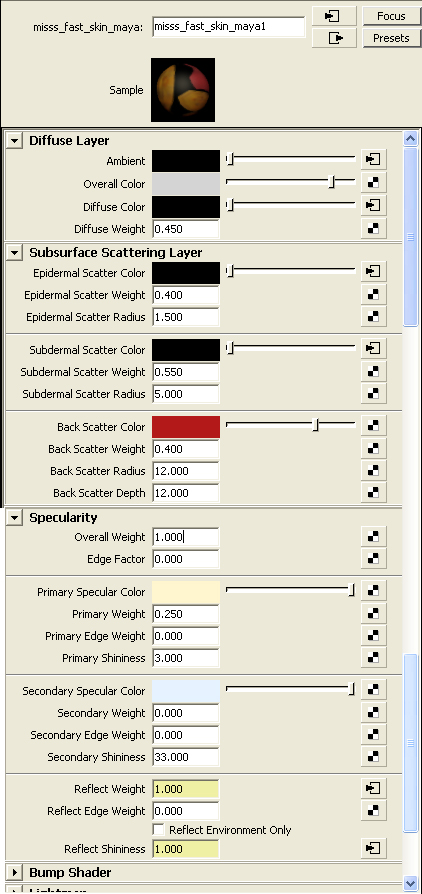Collapse the Specularity section
This screenshot has width=422, height=894.
coord(14,518)
